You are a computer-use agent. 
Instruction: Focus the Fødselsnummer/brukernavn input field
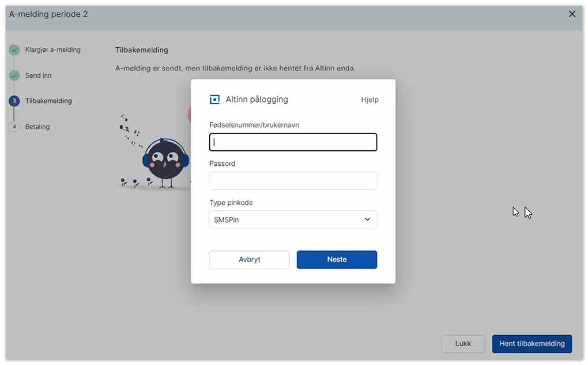[293, 142]
